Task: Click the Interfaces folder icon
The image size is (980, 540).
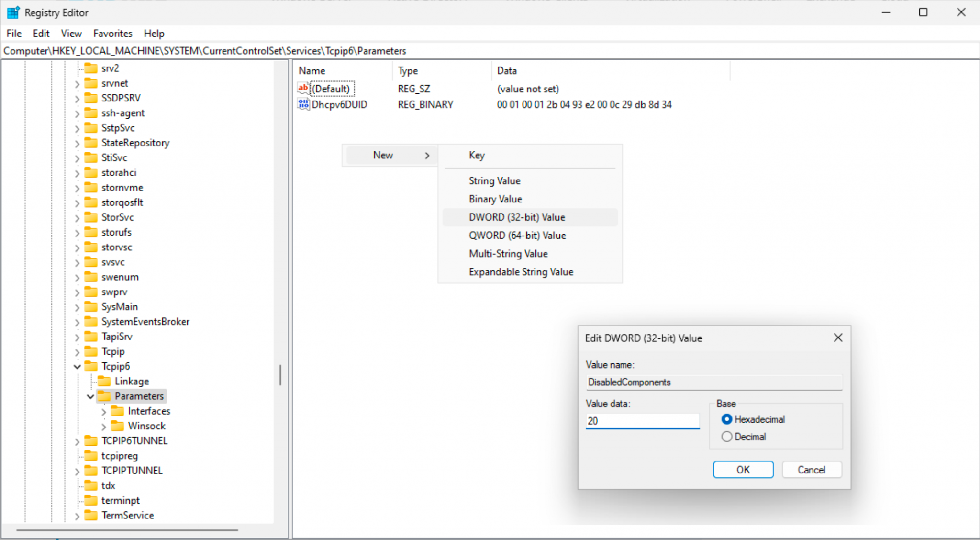Action: (x=118, y=411)
